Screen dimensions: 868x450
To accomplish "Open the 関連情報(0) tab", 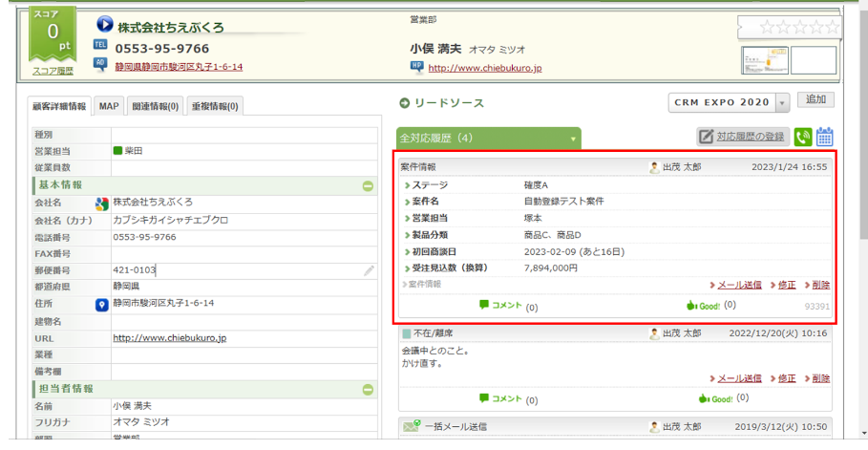I will pos(156,106).
